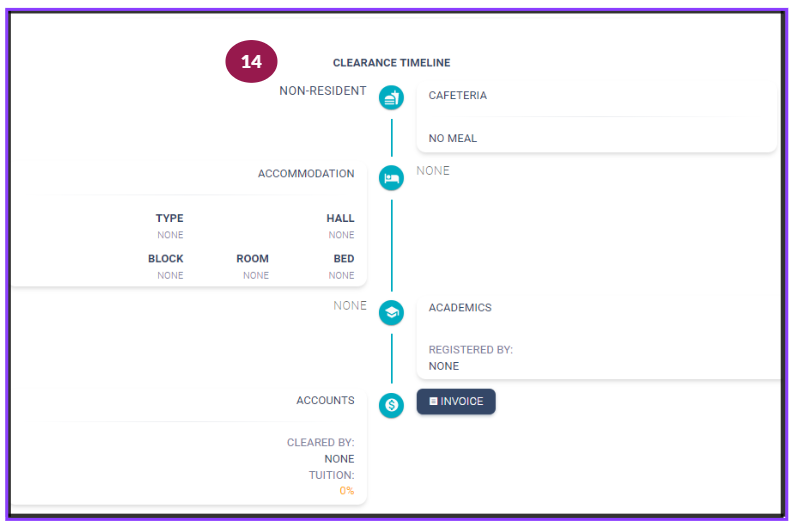Click the TYPE field label
793x530 pixels.
169,218
